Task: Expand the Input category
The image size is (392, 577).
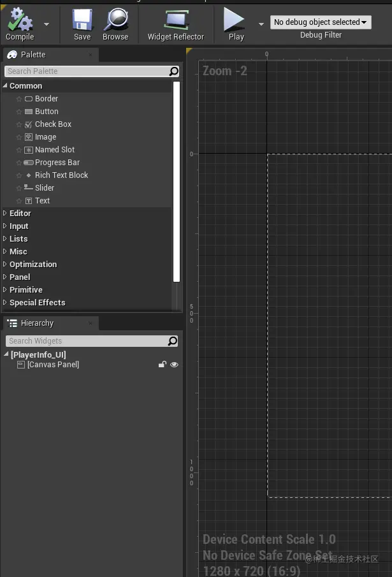Action: point(5,226)
